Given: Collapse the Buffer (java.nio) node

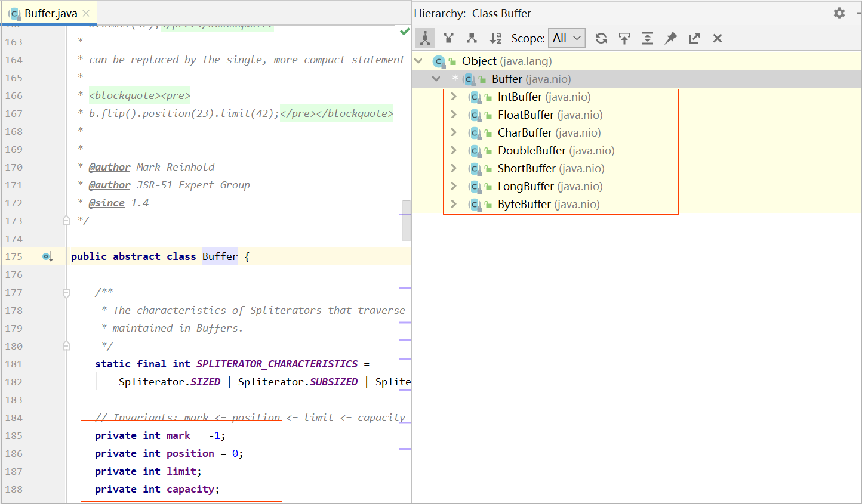Looking at the screenshot, I should pyautogui.click(x=436, y=79).
